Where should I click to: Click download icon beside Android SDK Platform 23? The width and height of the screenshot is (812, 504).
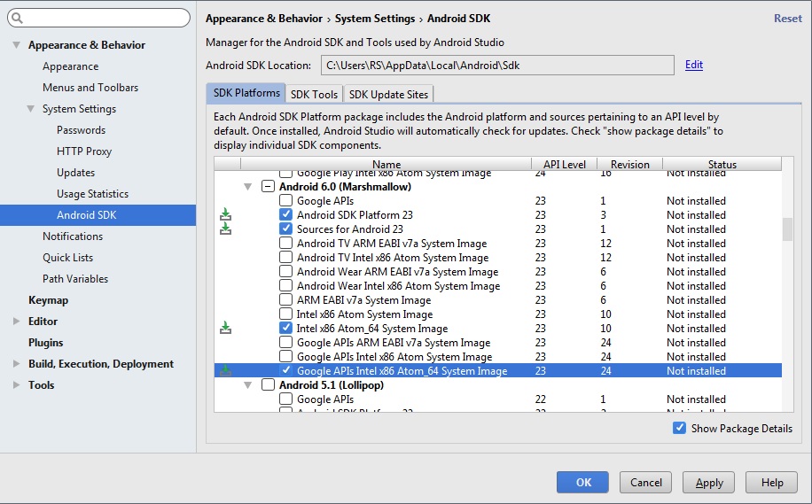point(225,214)
